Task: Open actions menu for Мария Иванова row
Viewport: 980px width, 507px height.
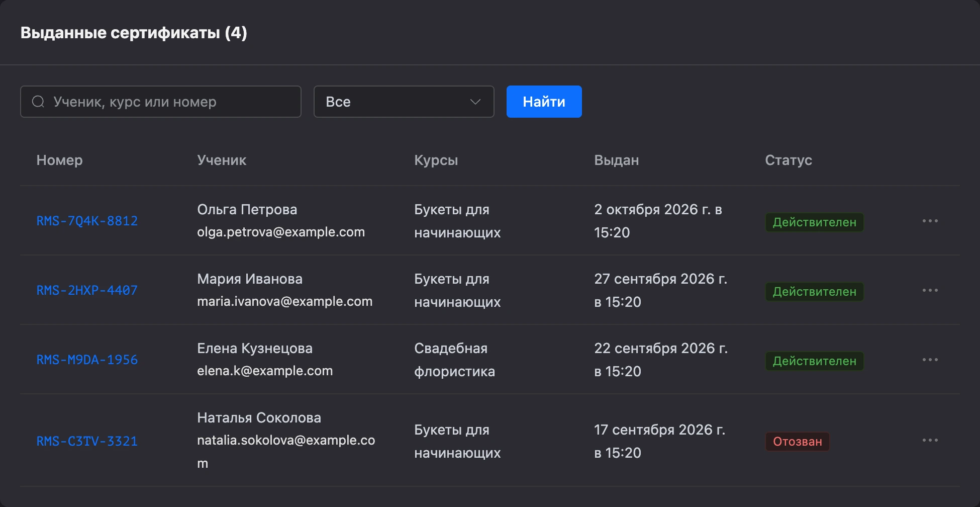Action: (x=930, y=290)
